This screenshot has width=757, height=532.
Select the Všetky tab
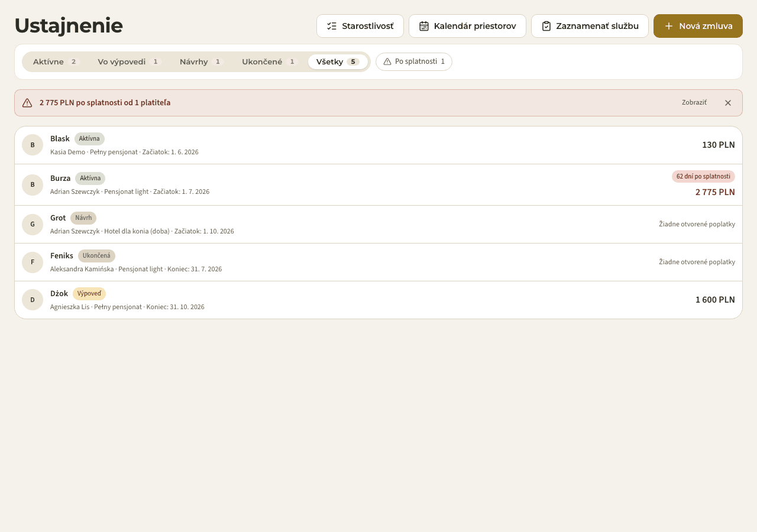338,61
